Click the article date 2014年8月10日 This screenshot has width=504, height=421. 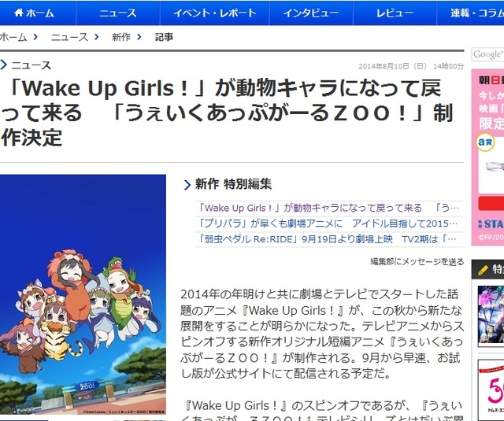click(x=411, y=66)
